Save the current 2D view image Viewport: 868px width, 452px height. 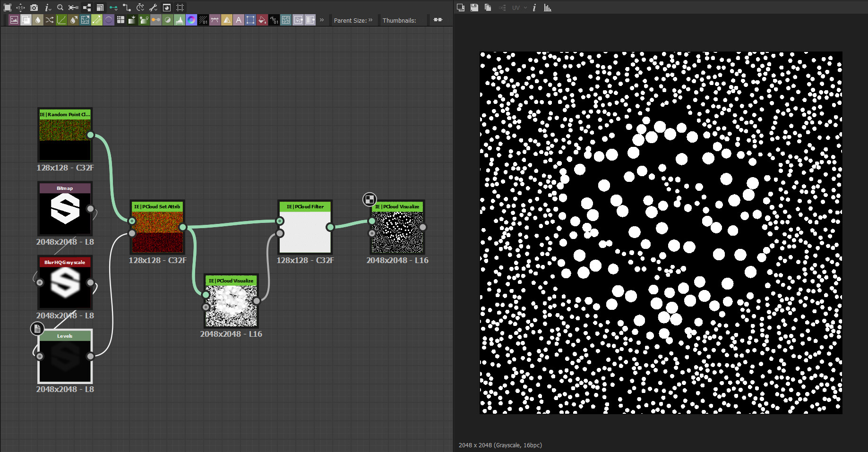[x=474, y=8]
